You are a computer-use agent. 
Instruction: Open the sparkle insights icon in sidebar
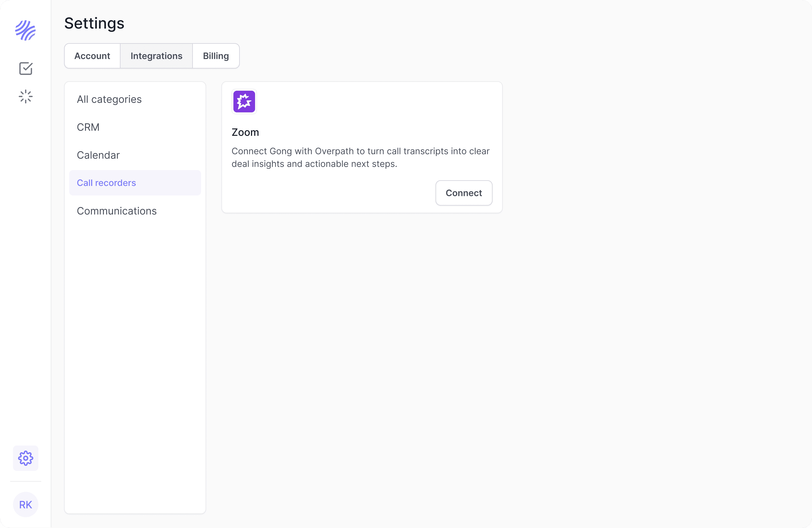coord(26,97)
